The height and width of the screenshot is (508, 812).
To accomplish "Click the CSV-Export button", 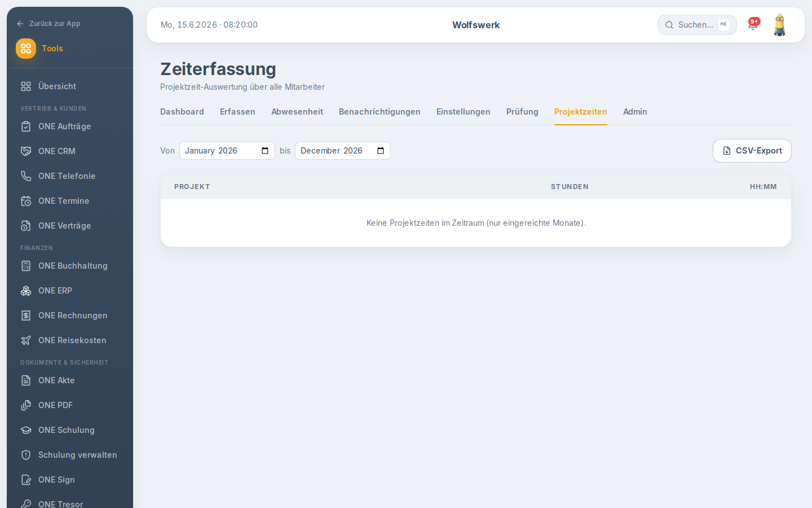I will [x=752, y=151].
